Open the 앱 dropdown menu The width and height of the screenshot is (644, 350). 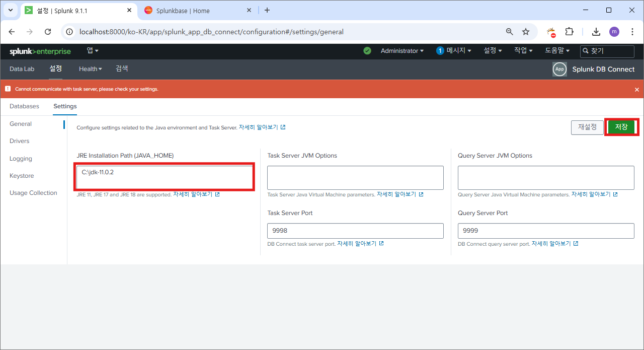(x=93, y=50)
